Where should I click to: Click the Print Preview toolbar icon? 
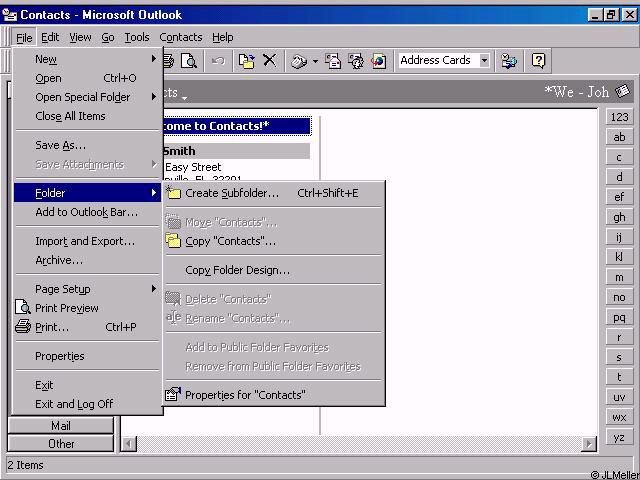[189, 61]
